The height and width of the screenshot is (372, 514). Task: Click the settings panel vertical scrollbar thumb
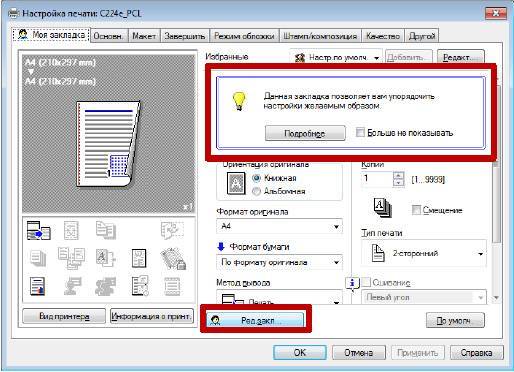pos(496,163)
